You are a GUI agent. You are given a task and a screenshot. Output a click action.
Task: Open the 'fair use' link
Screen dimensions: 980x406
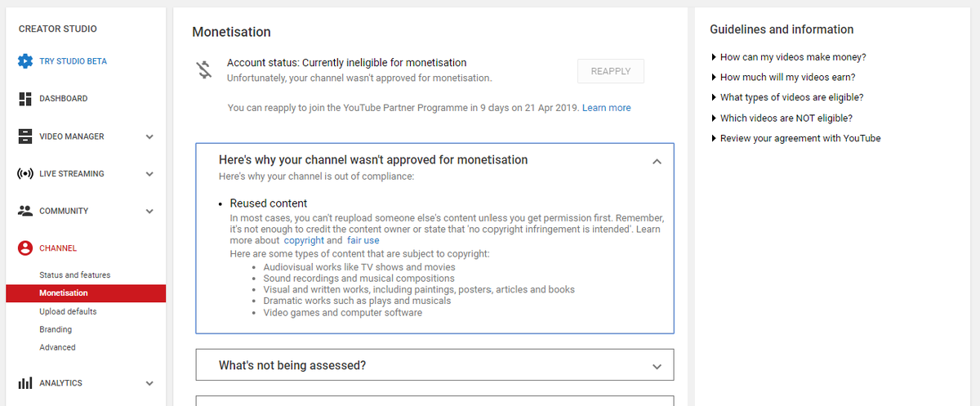[363, 241]
